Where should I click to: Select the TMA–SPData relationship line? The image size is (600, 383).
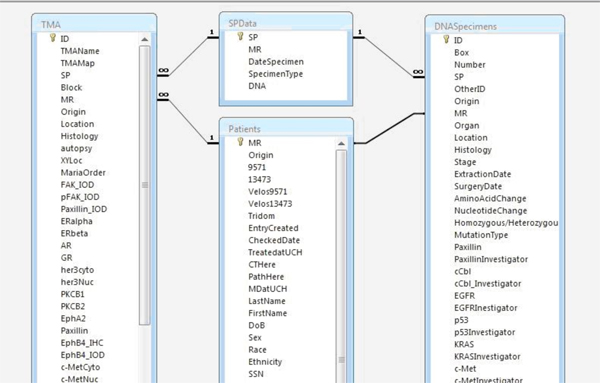coord(188,56)
